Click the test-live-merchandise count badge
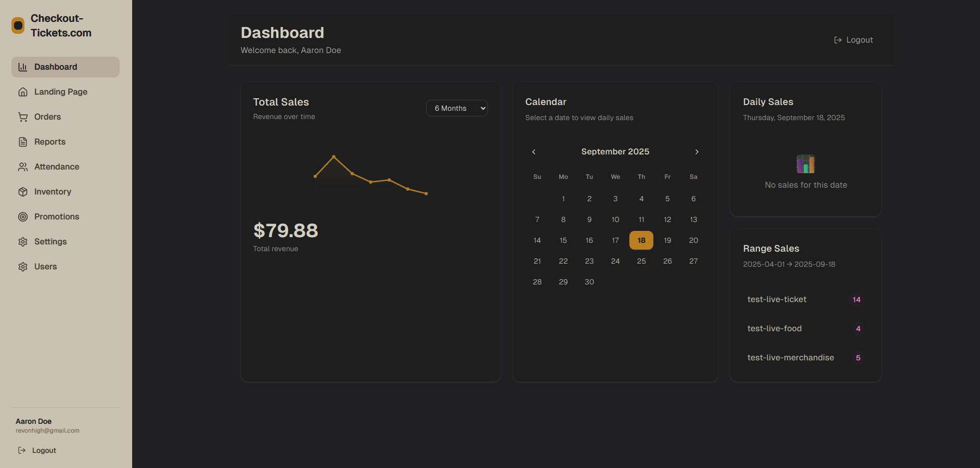This screenshot has width=980, height=468. pos(858,358)
